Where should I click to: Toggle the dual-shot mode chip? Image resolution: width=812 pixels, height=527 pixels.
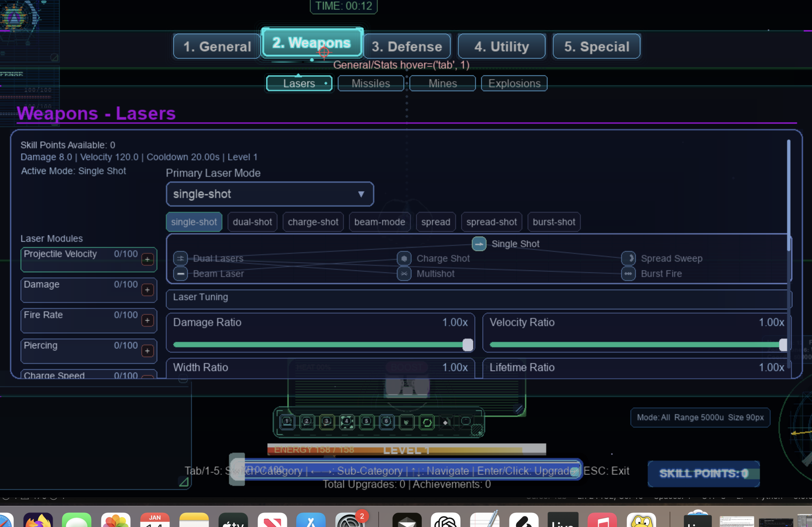point(252,222)
